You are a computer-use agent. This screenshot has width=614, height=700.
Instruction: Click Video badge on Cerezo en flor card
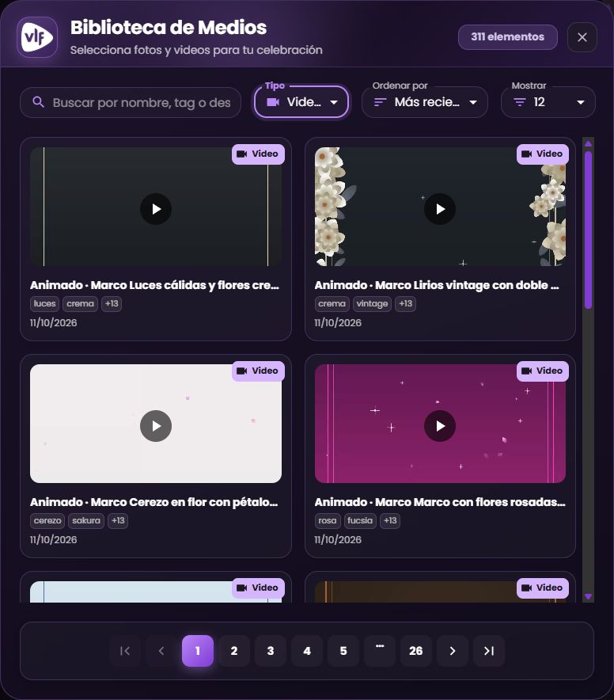258,371
